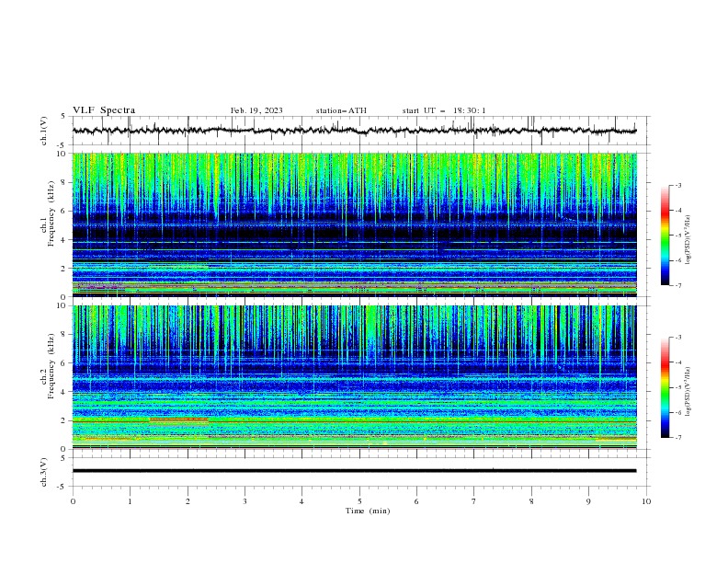
Task: Click the "-3" label on ch.2 colorbar
Action: point(678,338)
